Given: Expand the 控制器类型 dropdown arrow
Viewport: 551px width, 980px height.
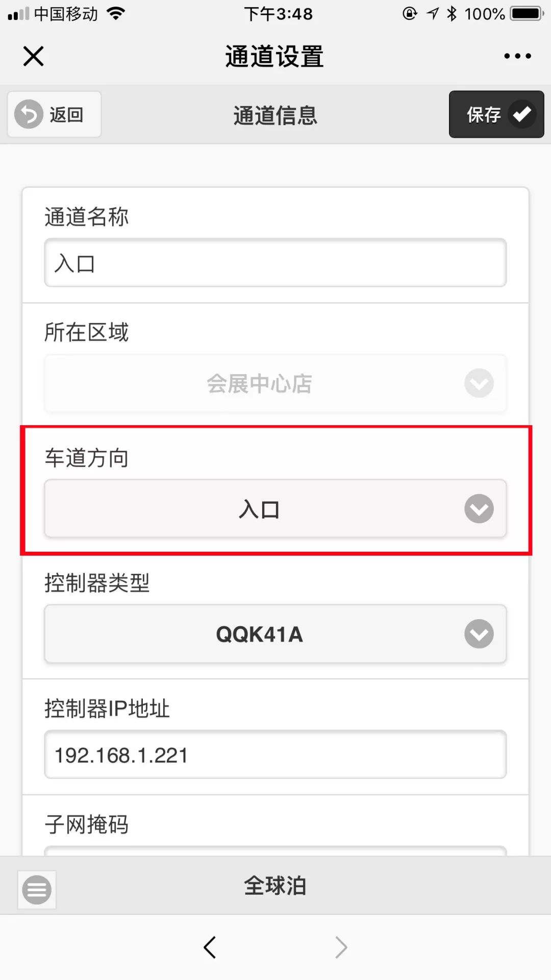Looking at the screenshot, I should tap(479, 634).
